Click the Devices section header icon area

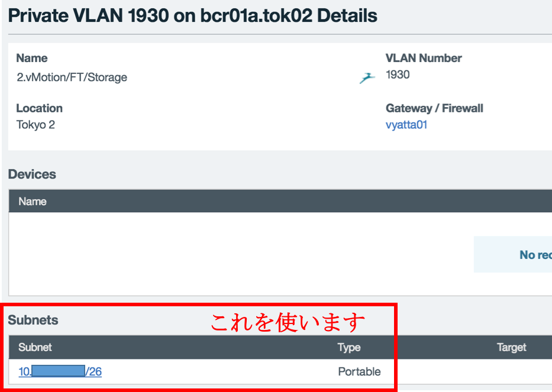pos(32,174)
